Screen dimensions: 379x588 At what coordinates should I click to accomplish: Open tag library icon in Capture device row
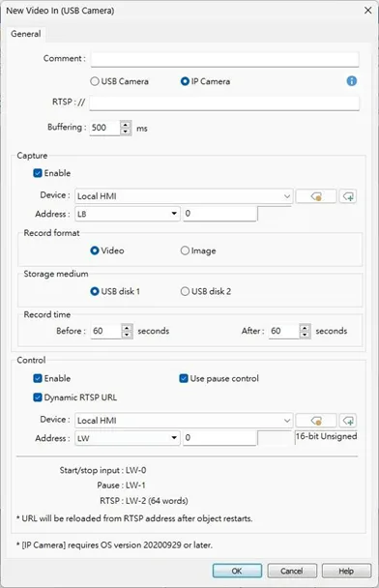(316, 196)
